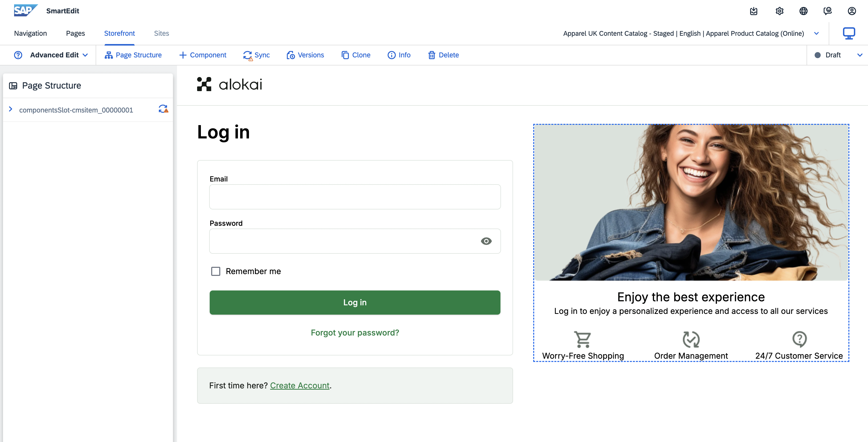868x442 pixels.
Task: Click the Sync toolbar label
Action: [x=262, y=55]
